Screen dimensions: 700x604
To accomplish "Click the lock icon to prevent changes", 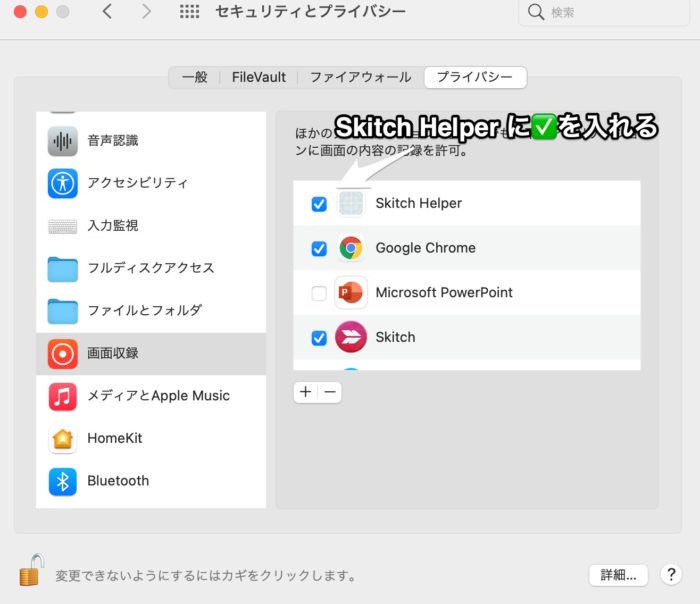I will 31,570.
